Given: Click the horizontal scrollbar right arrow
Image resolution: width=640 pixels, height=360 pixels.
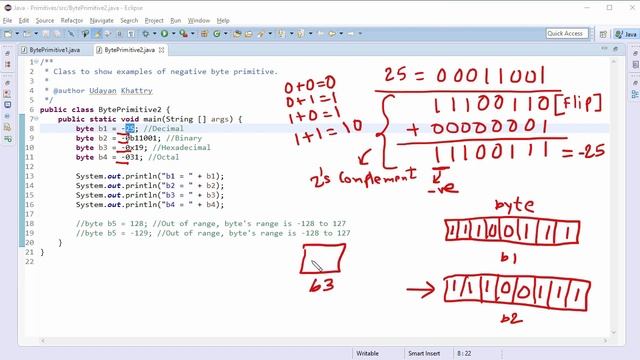Looking at the screenshot, I should [x=605, y=340].
